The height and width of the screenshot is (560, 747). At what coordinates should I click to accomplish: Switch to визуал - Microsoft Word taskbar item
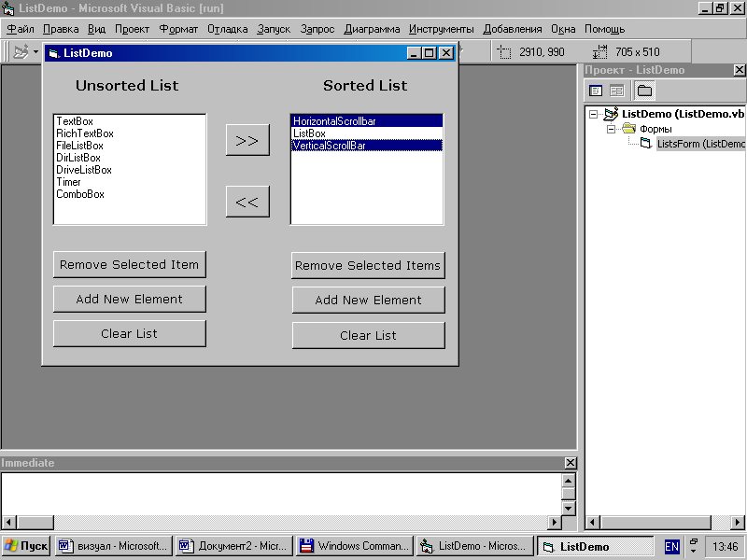coord(113,546)
